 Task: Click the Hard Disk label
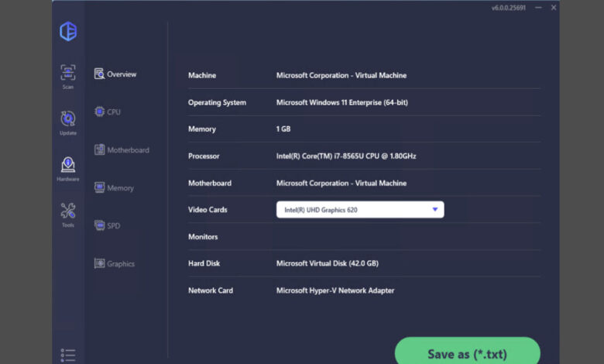coord(204,263)
